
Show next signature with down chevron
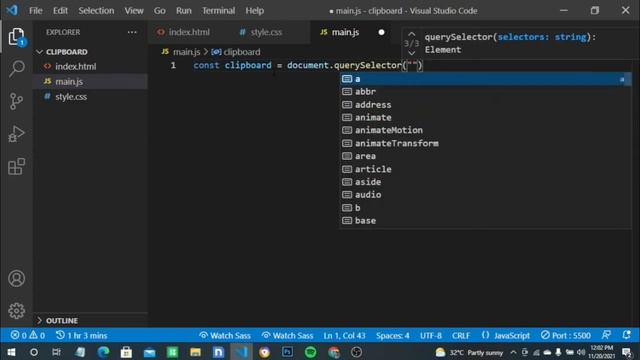pyautogui.click(x=411, y=53)
